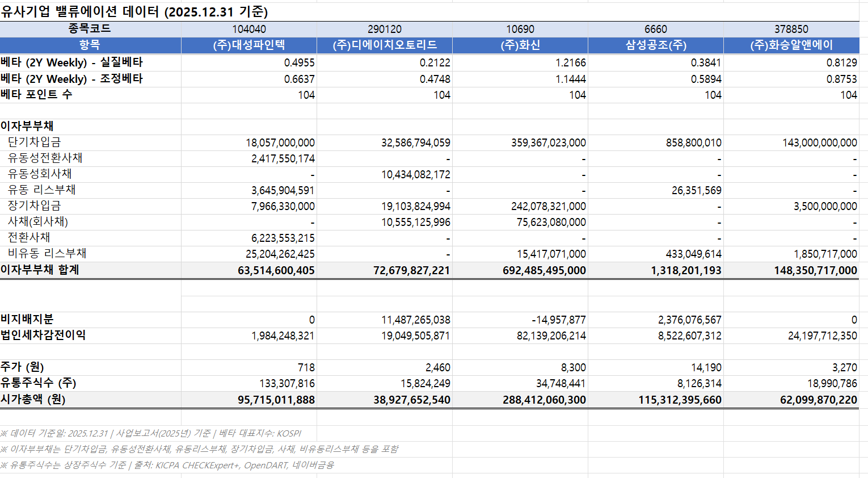
Task: Select adjusted beta value 0.8753
Action: 841,79
